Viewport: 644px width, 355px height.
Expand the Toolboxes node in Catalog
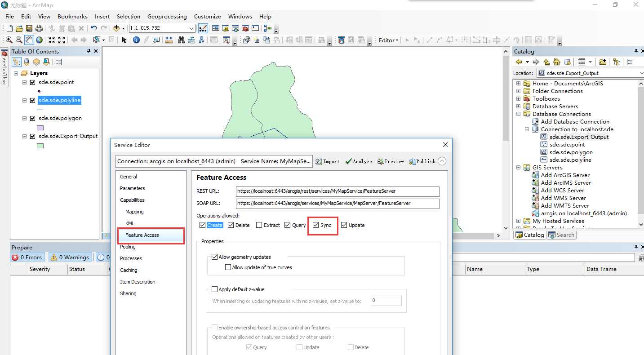(518, 99)
